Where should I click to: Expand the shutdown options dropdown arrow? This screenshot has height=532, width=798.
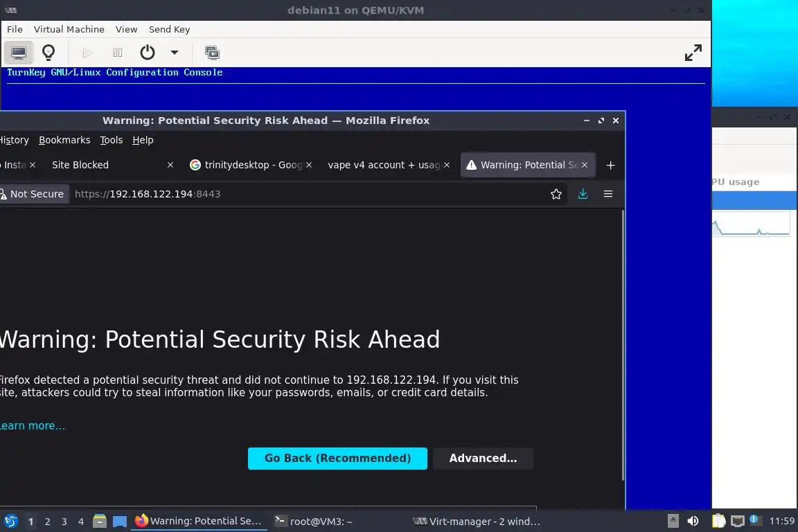coord(174,53)
